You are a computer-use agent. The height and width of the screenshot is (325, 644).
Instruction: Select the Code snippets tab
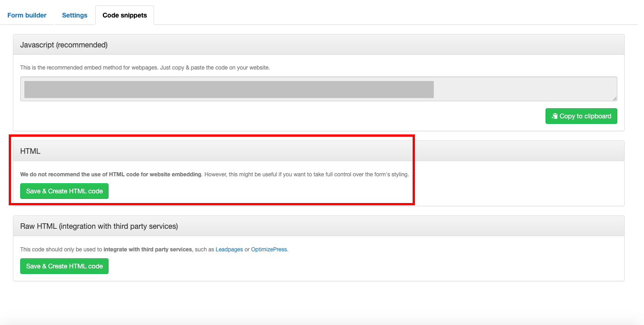(125, 15)
